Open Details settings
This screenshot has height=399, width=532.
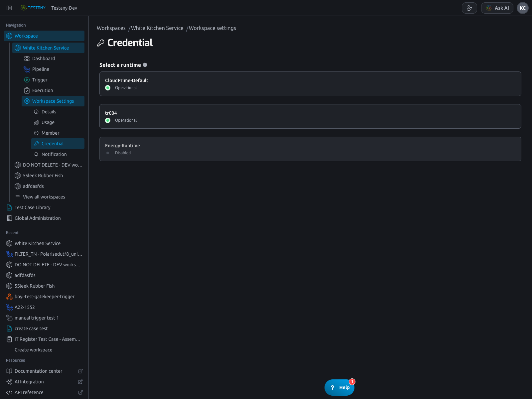[x=58, y=112]
